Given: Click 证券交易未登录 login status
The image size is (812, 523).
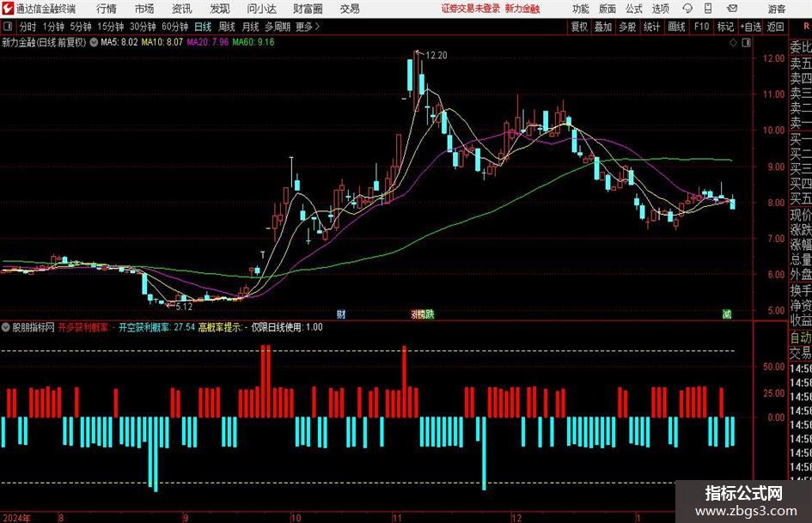Looking at the screenshot, I should point(471,9).
